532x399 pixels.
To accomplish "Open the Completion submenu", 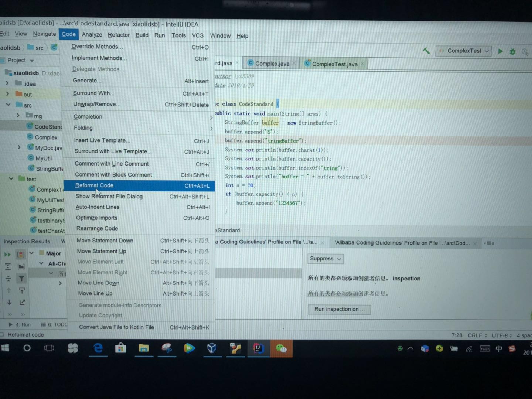I will (x=139, y=117).
